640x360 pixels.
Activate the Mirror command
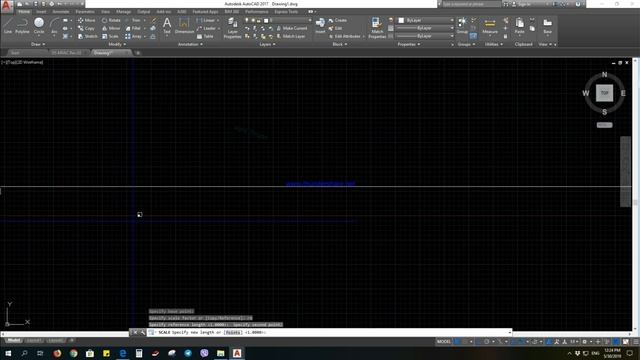pos(111,28)
